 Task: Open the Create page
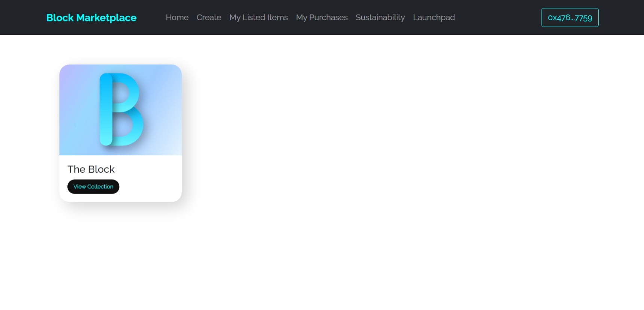(209, 18)
